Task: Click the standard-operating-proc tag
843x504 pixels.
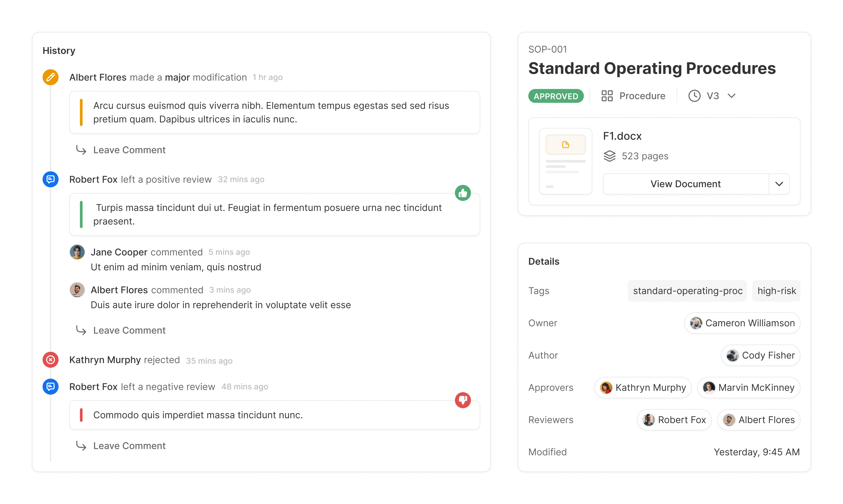Action: point(687,291)
